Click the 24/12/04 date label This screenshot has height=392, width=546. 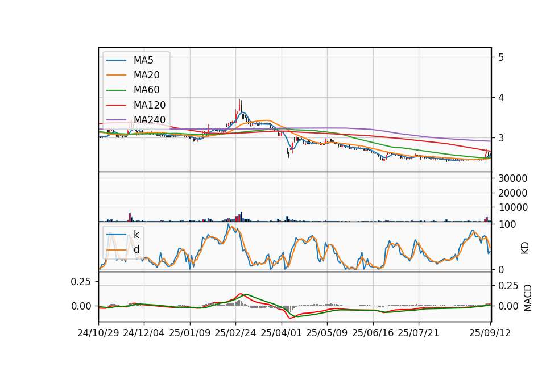pyautogui.click(x=144, y=333)
